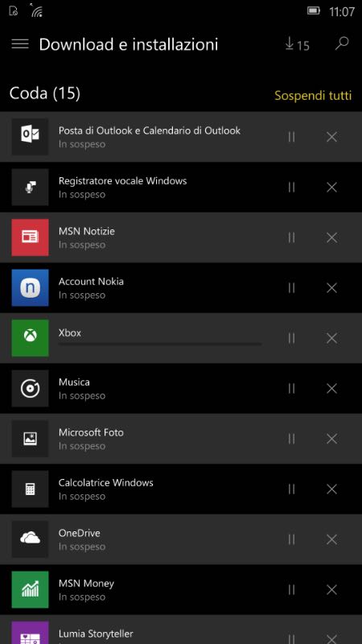The height and width of the screenshot is (644, 362).
Task: Remove MSN Notizie from queue
Action: [x=331, y=237]
